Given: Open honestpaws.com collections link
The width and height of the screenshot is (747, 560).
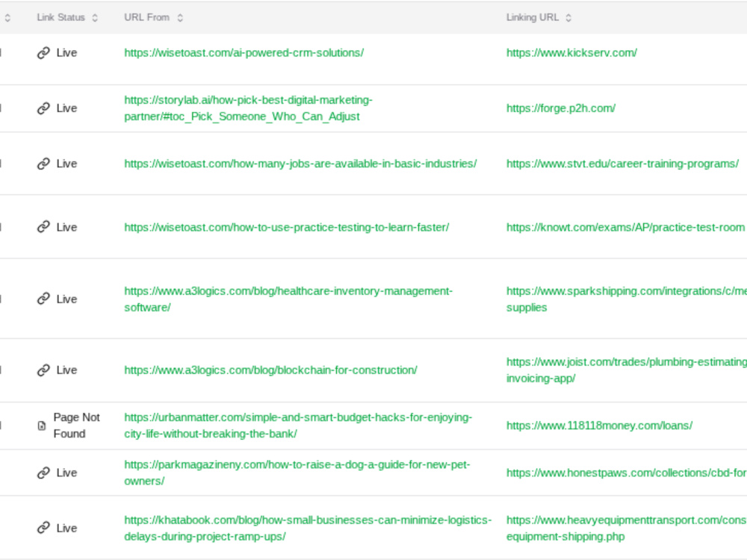Looking at the screenshot, I should coord(627,473).
